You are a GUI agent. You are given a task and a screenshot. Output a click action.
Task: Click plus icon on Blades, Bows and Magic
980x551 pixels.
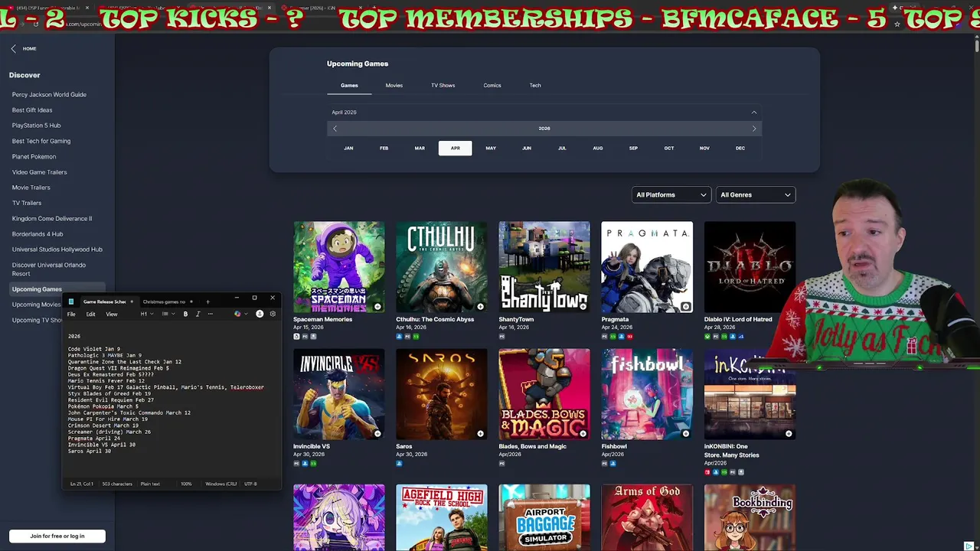coord(583,434)
